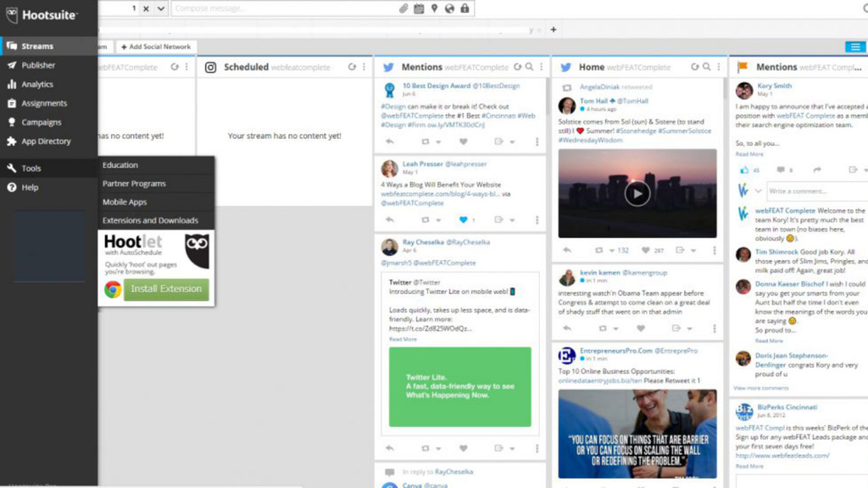Viewport: 868px width, 488px height.
Task: Open Home stream options menu
Action: pyautogui.click(x=719, y=67)
